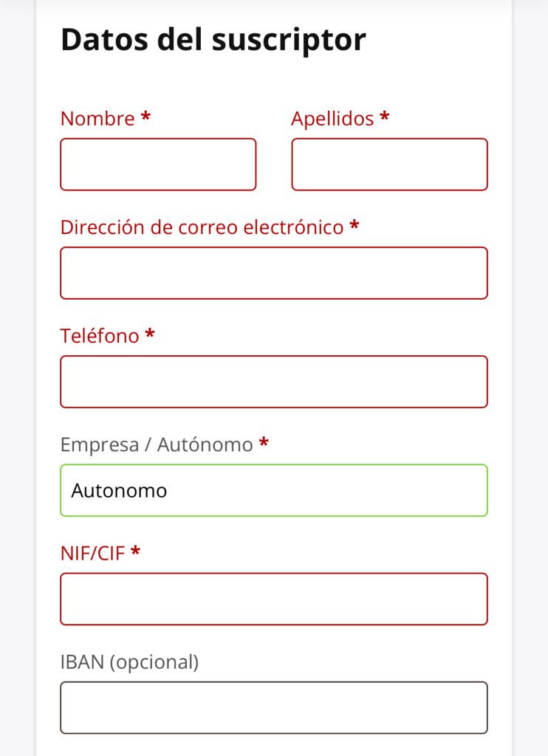Click the "Datos del suscriptor" heading
Image resolution: width=548 pixels, height=756 pixels.
click(x=213, y=40)
